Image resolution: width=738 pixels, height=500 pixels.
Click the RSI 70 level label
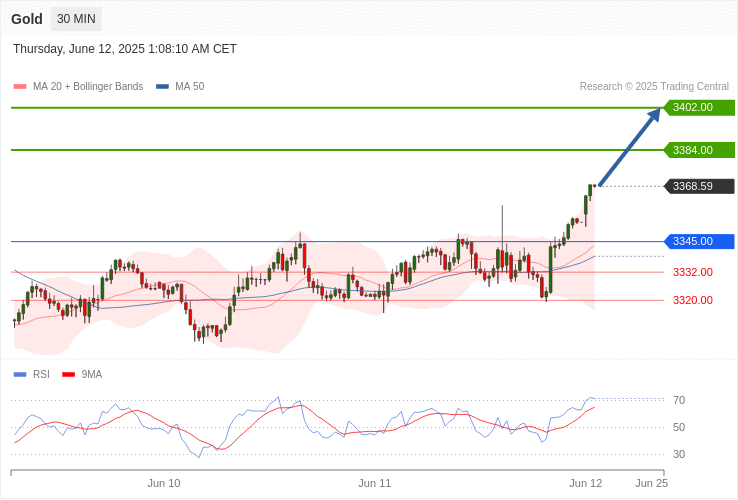pos(679,401)
